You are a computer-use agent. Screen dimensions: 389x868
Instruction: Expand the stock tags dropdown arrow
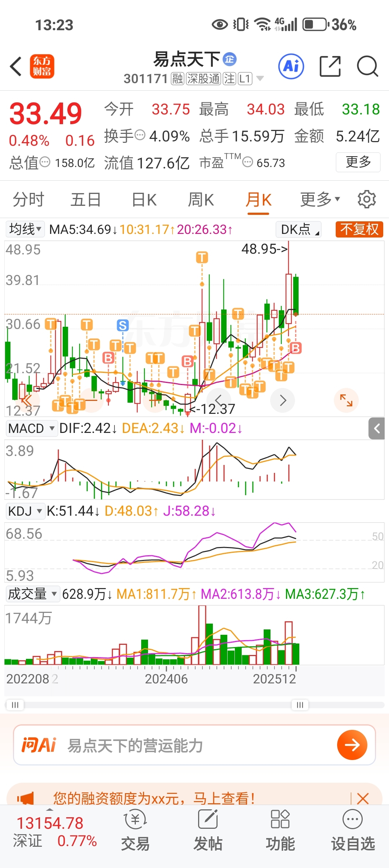[x=260, y=78]
